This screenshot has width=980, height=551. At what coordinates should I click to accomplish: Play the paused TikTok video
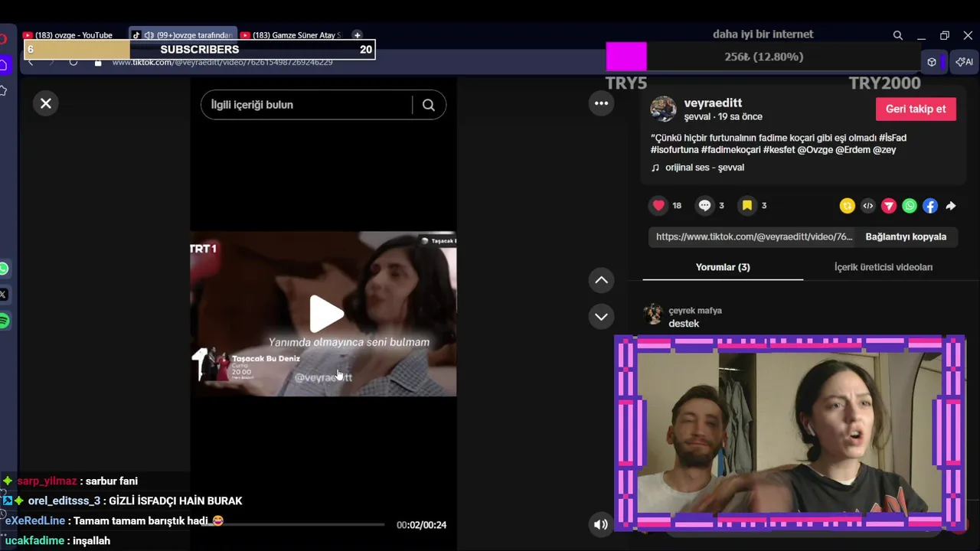click(x=326, y=314)
